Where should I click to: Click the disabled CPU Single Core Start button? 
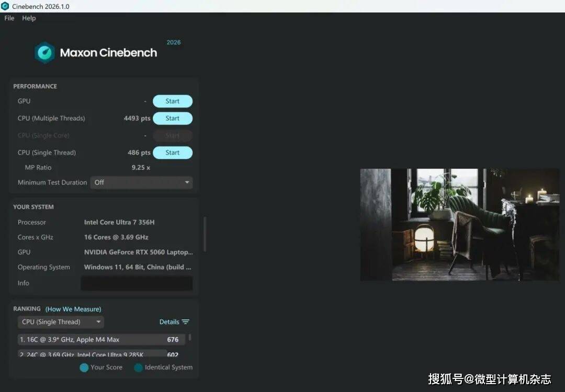coord(173,135)
